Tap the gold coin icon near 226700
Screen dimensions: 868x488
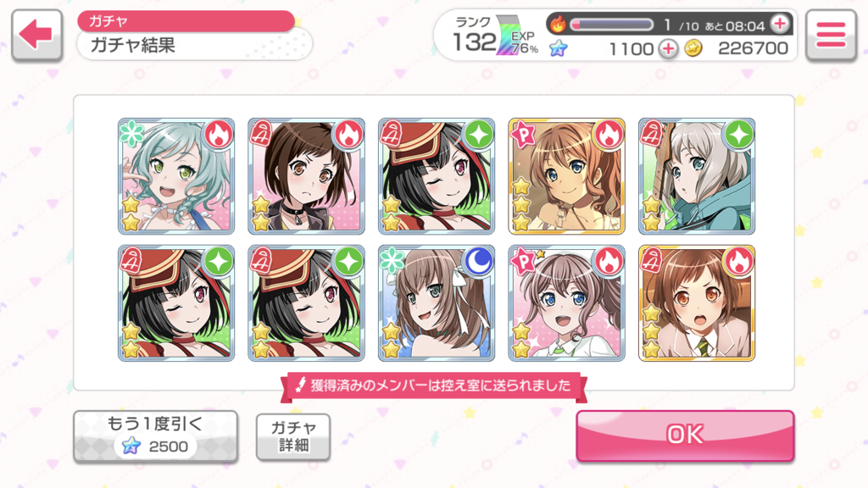[x=693, y=48]
